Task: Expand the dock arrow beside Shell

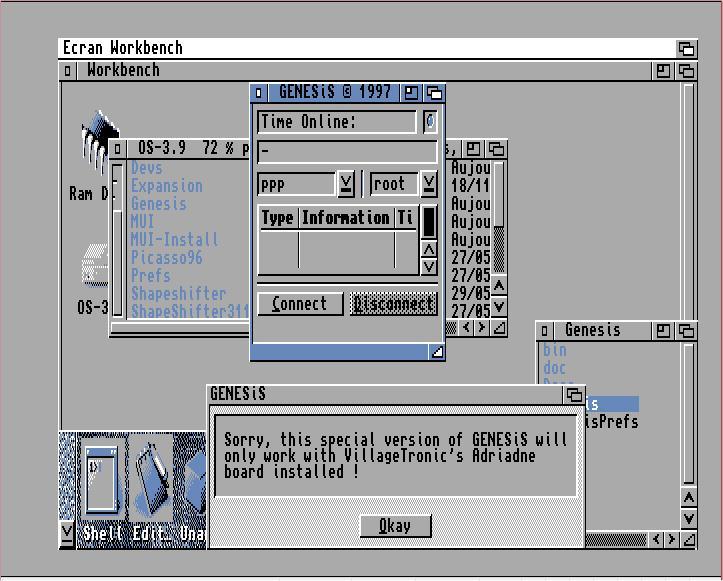Action: 67,534
